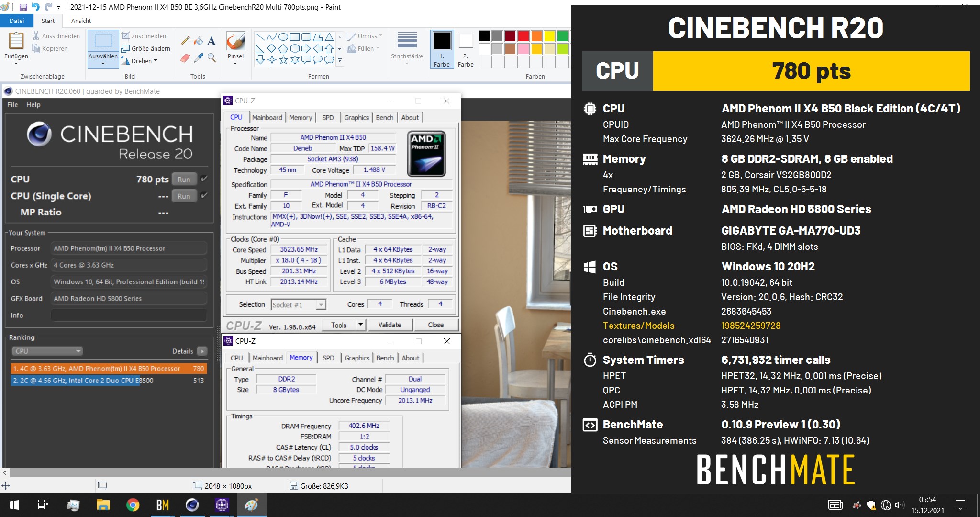This screenshot has width=980, height=517.
Task: Open Größe ändern resize dialog
Action: click(x=146, y=48)
